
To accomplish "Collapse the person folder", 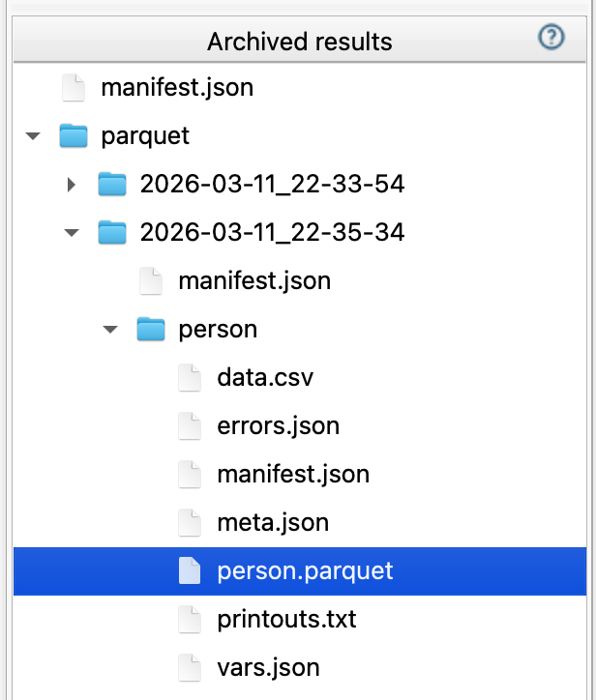I will pyautogui.click(x=111, y=330).
